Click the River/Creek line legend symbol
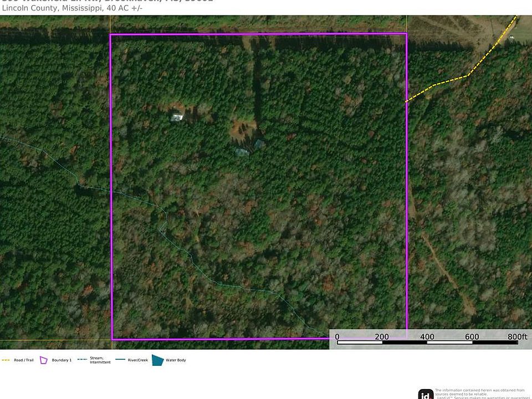The width and height of the screenshot is (532, 399). (x=120, y=360)
